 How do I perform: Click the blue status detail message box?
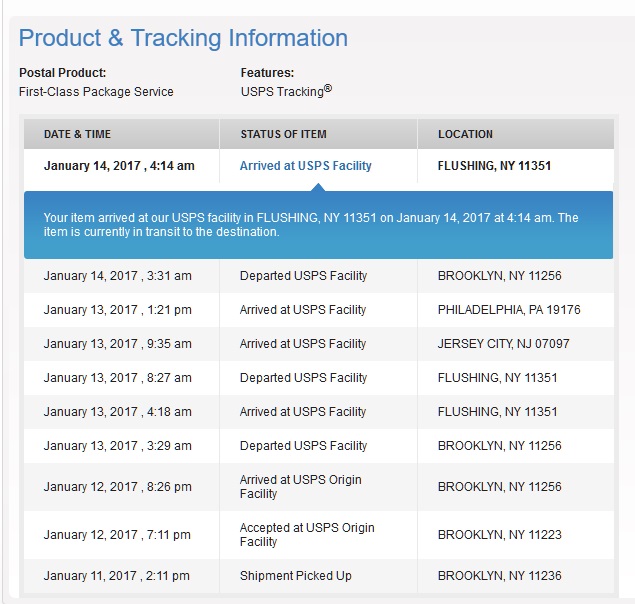click(x=318, y=225)
